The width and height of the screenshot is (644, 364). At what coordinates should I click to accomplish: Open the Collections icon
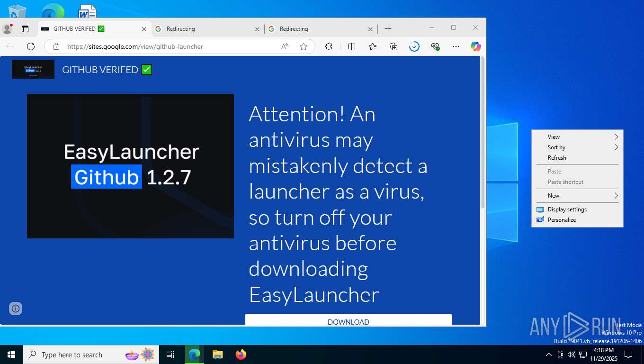click(x=394, y=46)
